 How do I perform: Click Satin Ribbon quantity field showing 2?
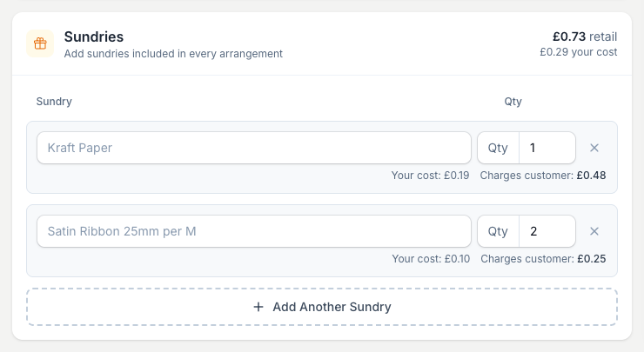[547, 231]
